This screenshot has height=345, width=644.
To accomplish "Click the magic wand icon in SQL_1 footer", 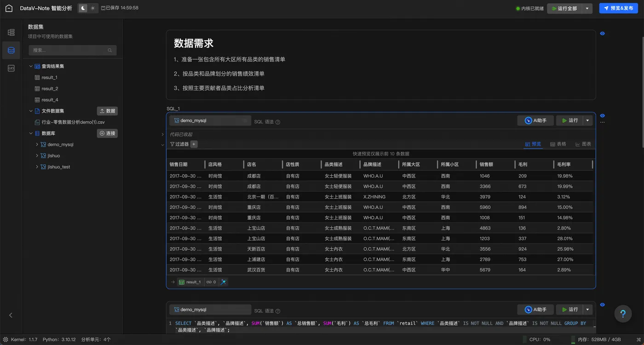I will 224,282.
